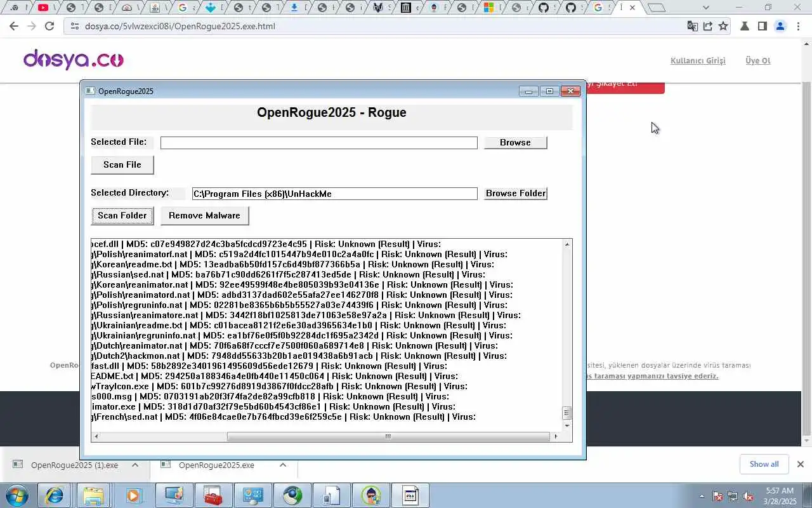This screenshot has width=812, height=508.
Task: Click the browser Back arrow
Action: [x=14, y=26]
